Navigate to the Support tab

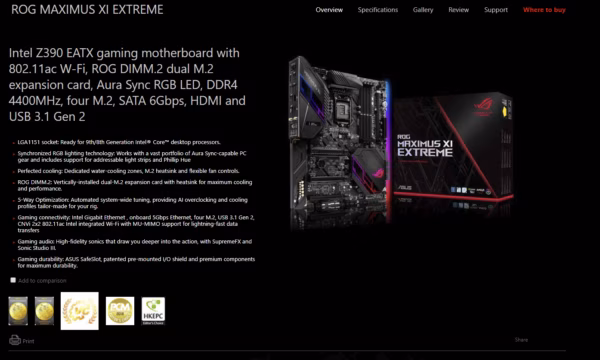(496, 10)
